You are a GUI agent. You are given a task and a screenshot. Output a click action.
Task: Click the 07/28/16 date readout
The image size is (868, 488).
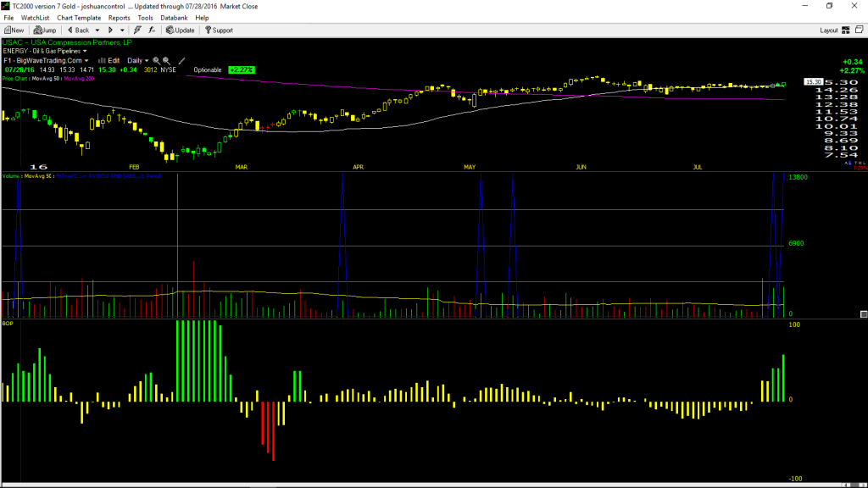coord(20,70)
